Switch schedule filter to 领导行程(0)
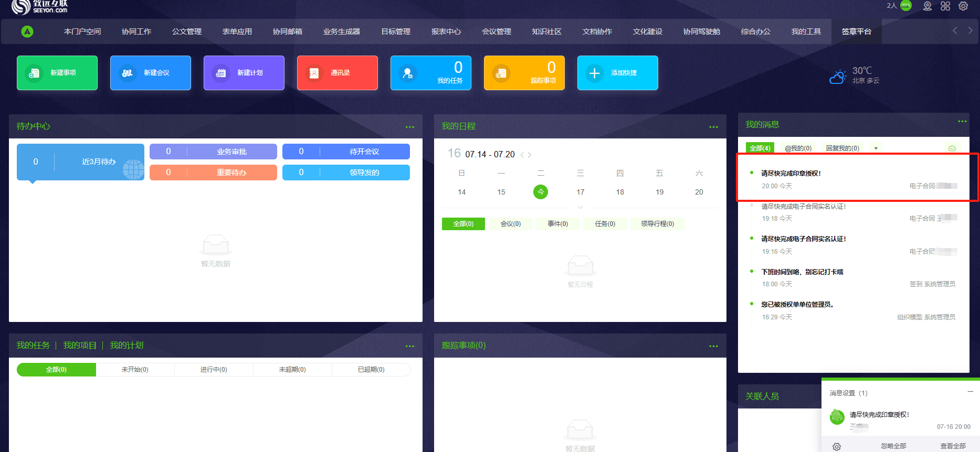 658,224
